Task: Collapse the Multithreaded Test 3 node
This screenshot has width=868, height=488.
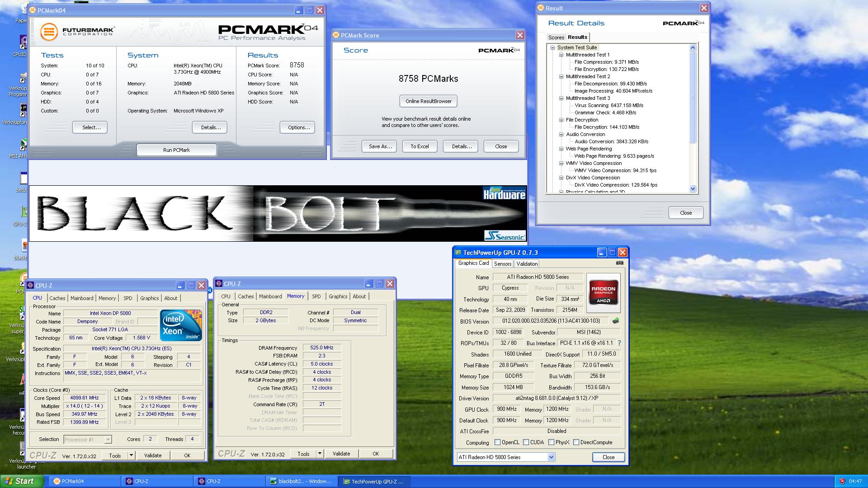Action: pos(561,98)
